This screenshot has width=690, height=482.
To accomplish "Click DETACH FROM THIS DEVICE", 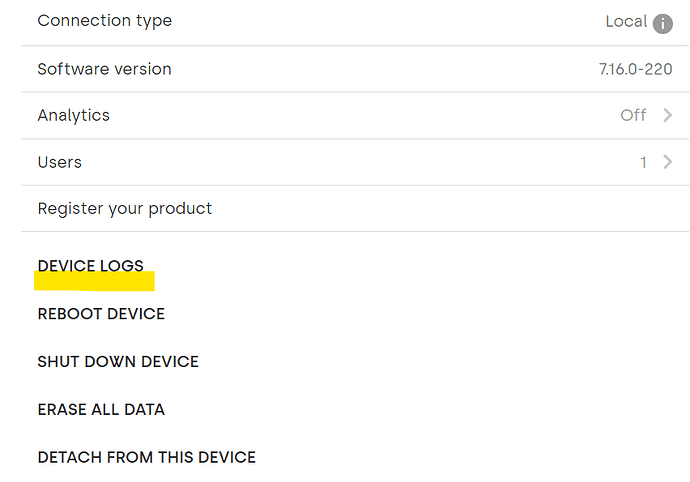I will 147,457.
